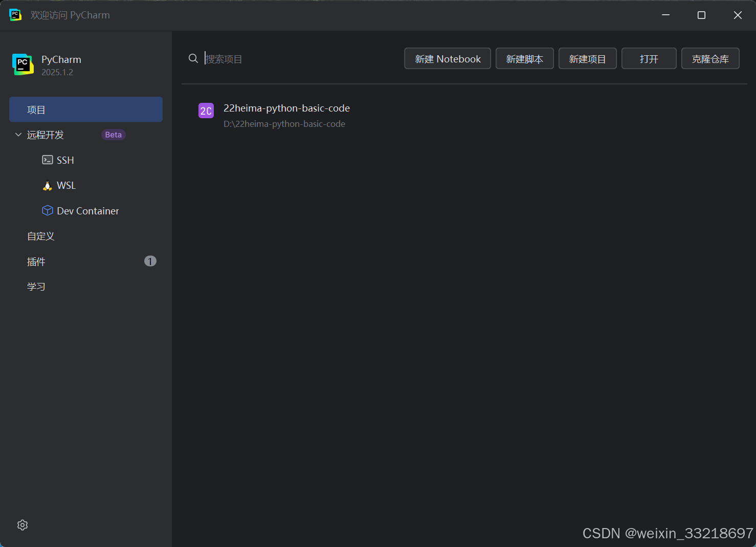Click the WSL penguin icon
This screenshot has width=756, height=547.
48,185
